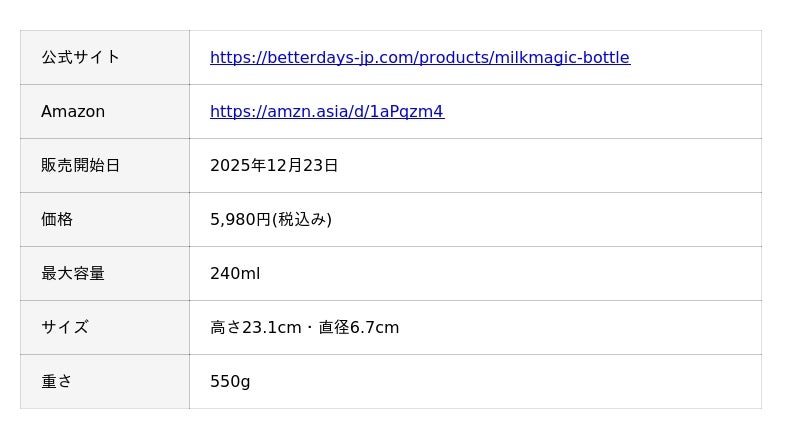Select the 240ml capacity value
Screen dimensions: 800x439
tap(235, 274)
